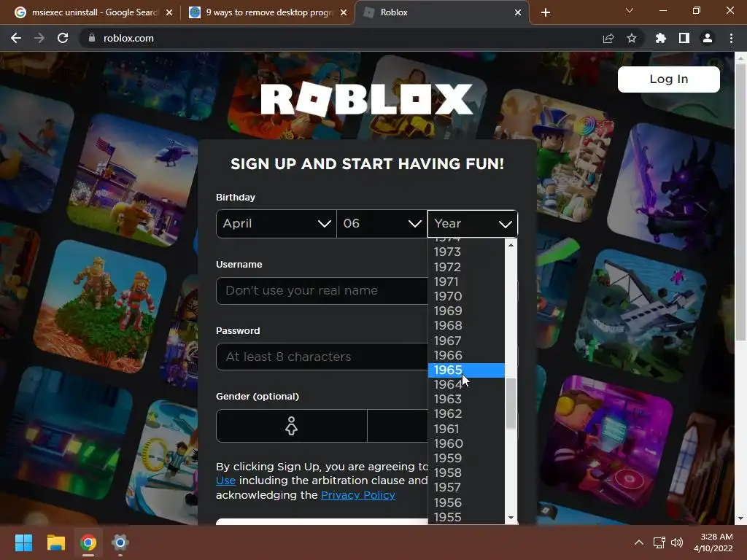Click the year list scroll up arrow

pyautogui.click(x=511, y=245)
